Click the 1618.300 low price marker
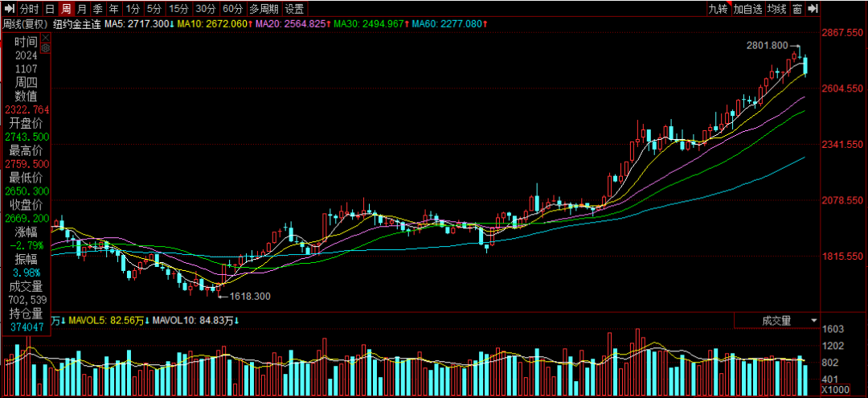 (x=250, y=296)
